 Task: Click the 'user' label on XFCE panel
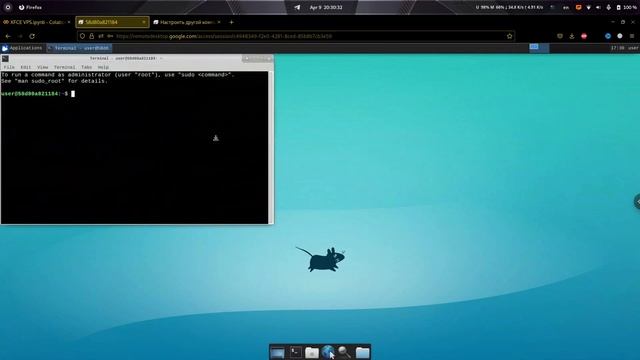click(633, 48)
